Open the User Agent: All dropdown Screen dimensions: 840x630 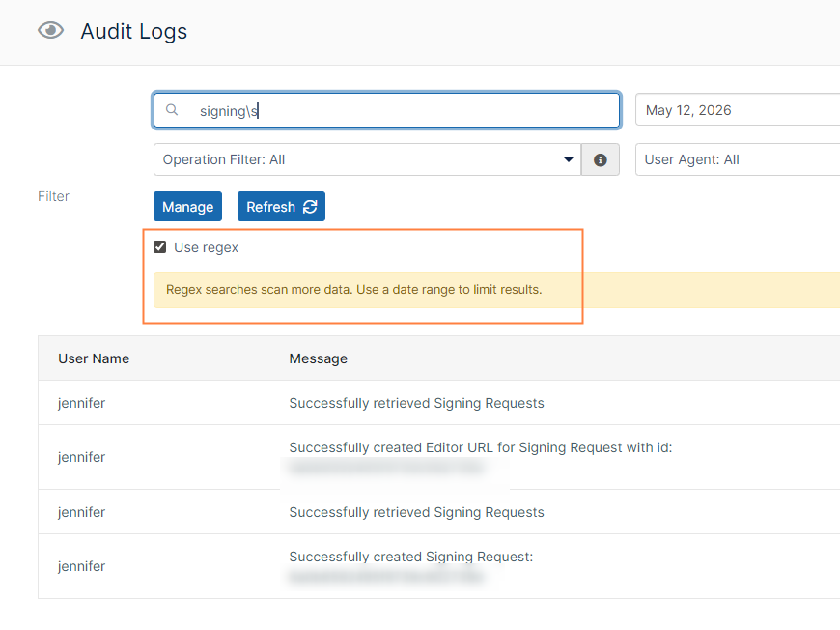click(x=737, y=159)
